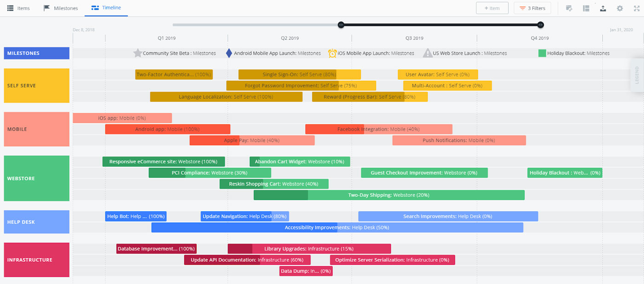
Task: Click the iOS Mobile App Launch clock icon
Action: point(332,53)
